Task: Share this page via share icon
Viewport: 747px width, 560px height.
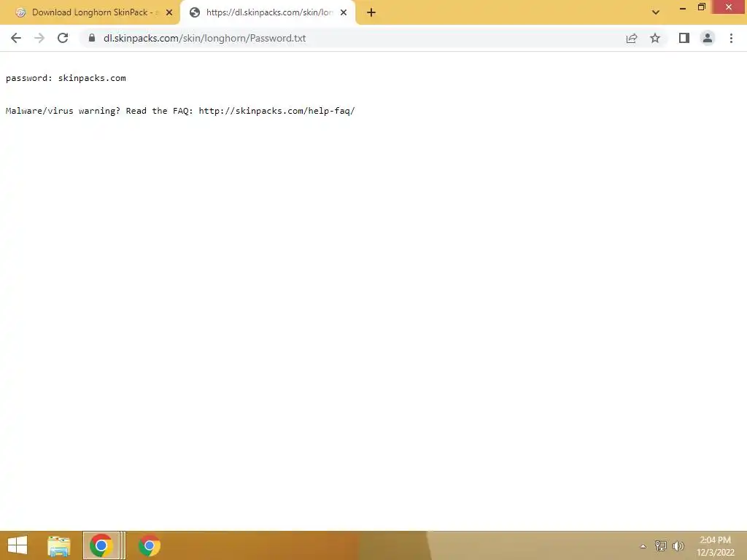Action: (631, 38)
